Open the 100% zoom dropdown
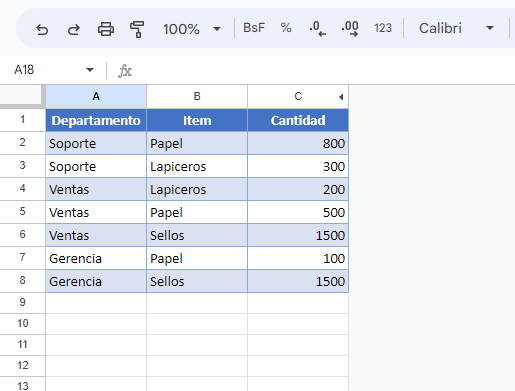This screenshot has width=515, height=391. pyautogui.click(x=192, y=29)
